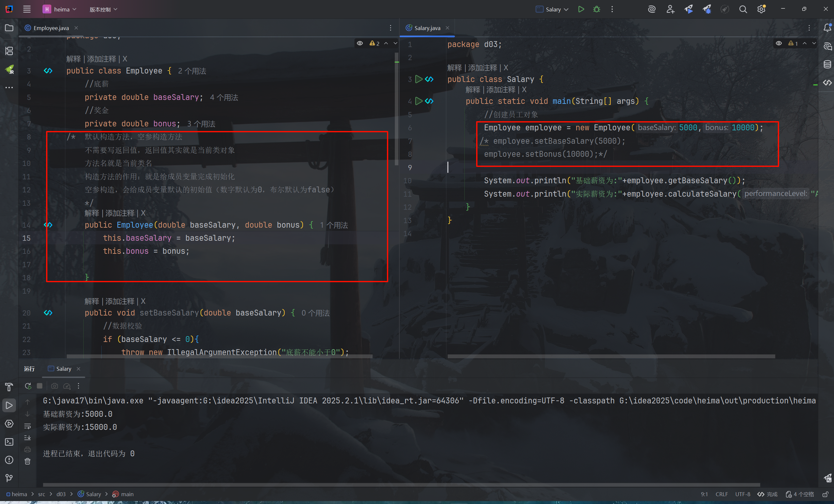Screen dimensions: 834x504
Task: Select the Salary tab in the run panel
Action: (x=63, y=369)
